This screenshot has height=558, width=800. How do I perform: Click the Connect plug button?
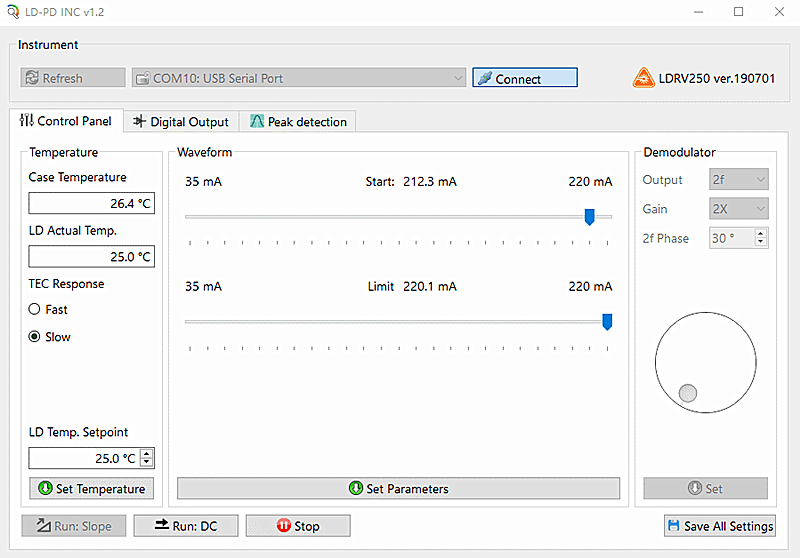click(x=524, y=78)
